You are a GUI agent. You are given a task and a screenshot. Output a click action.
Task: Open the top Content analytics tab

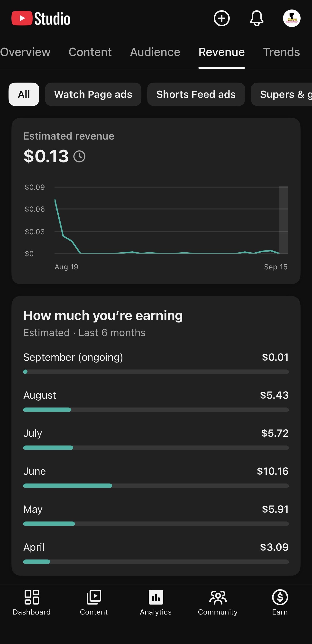coord(90,52)
